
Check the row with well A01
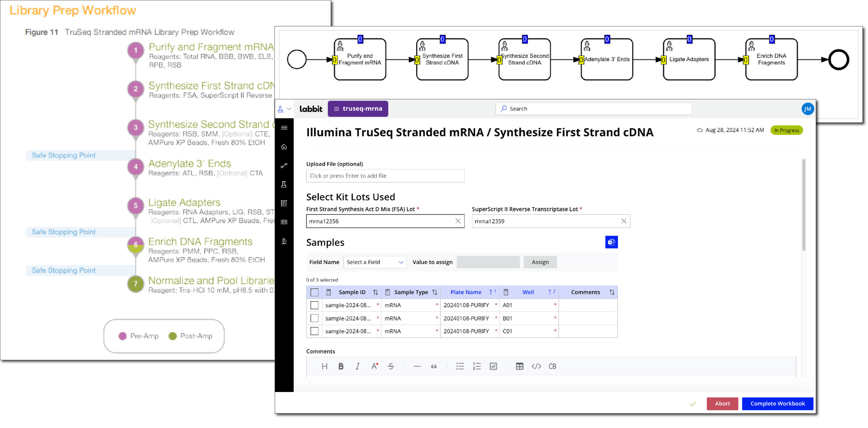coord(315,305)
